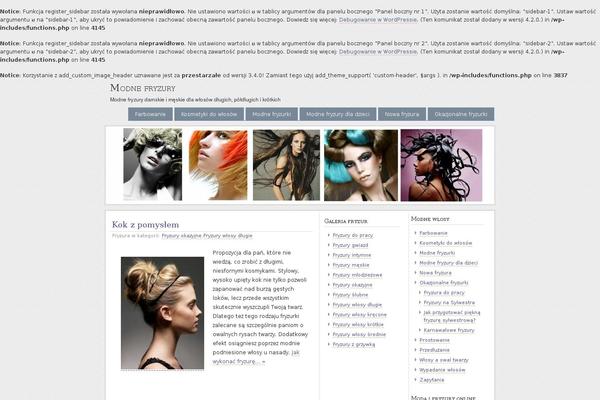Viewport: 600px width, 400px height.
Task: Open Fryzury gwiazd in Galeria fryzur
Action: point(351,245)
